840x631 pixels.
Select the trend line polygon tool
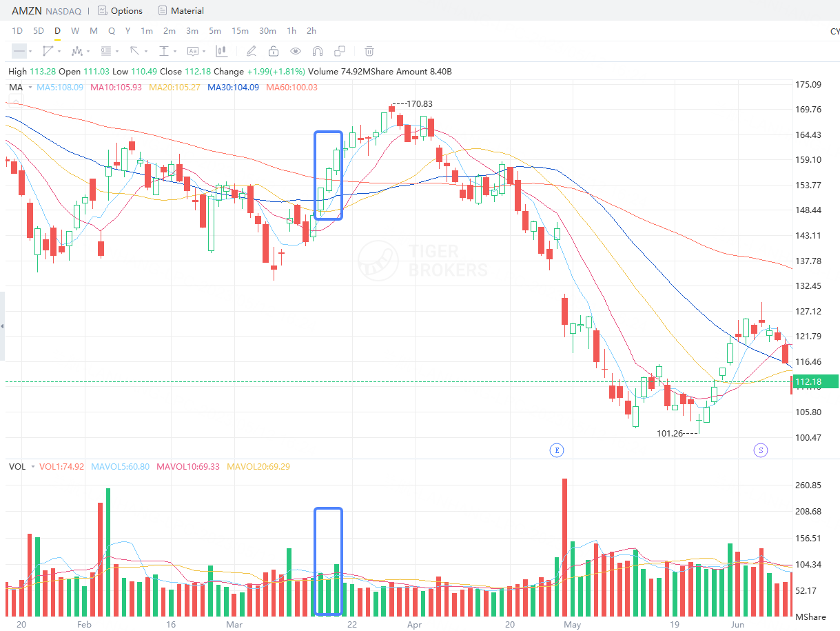48,51
